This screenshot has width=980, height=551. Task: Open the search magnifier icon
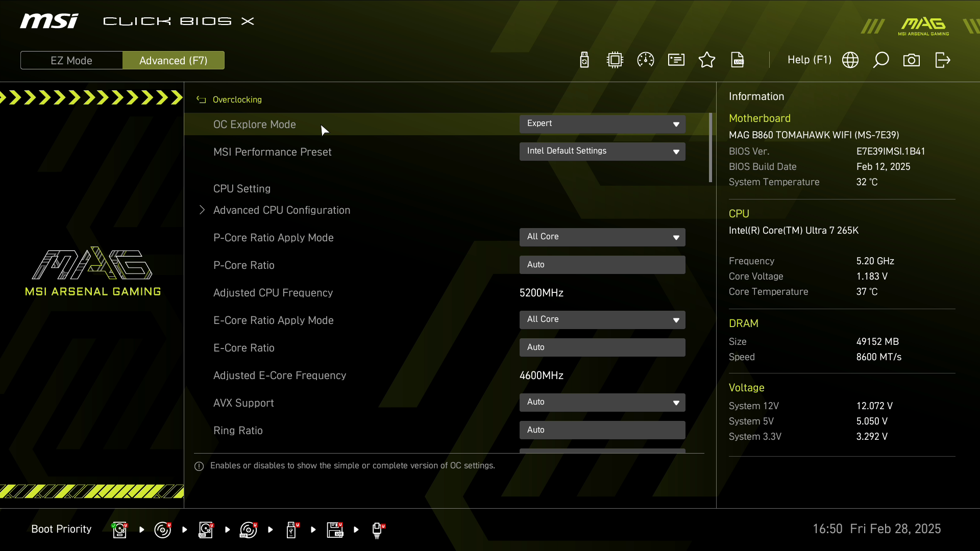point(881,60)
